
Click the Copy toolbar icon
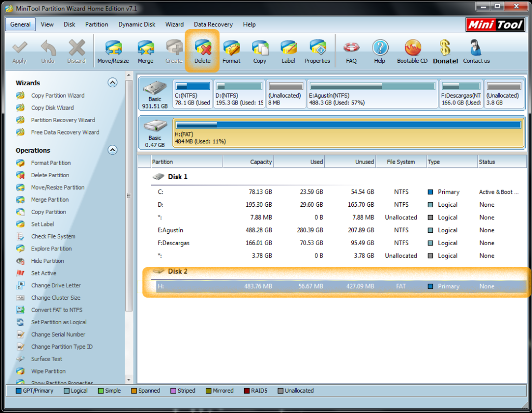[260, 51]
